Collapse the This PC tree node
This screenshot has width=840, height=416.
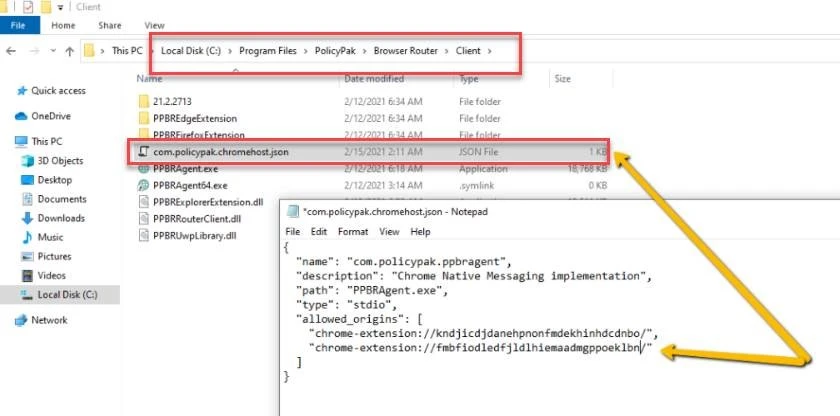click(8, 142)
